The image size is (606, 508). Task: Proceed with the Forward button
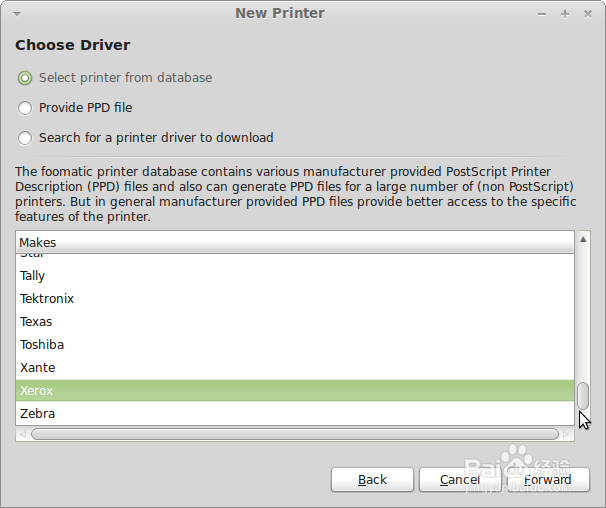pyautogui.click(x=547, y=480)
